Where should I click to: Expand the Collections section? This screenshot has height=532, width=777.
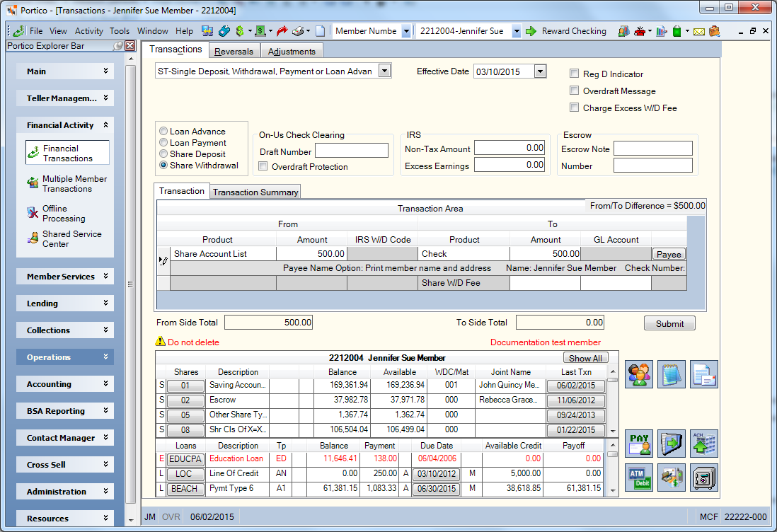[65, 330]
